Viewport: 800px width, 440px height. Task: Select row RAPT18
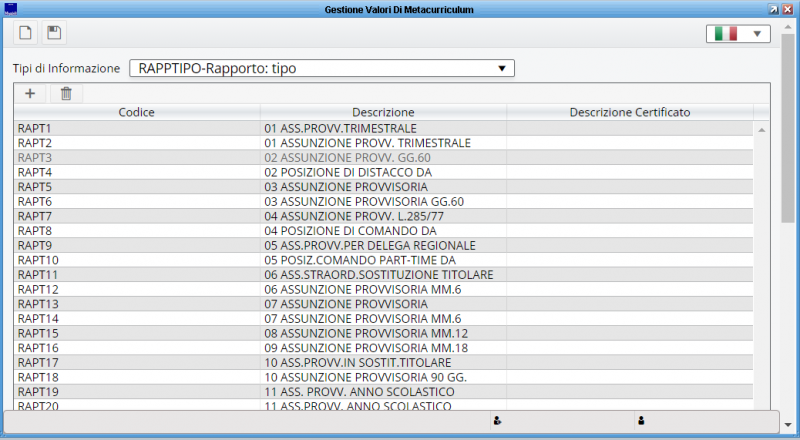pyautogui.click(x=384, y=377)
